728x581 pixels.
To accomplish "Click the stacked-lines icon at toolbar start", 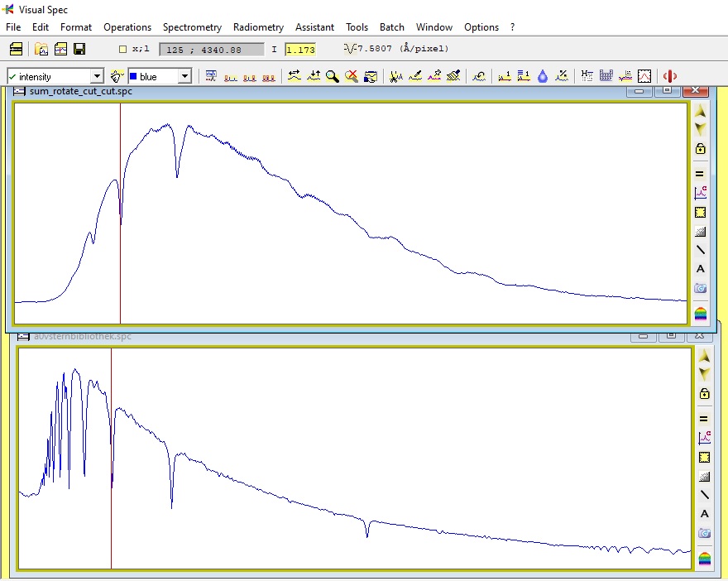I will 16,49.
